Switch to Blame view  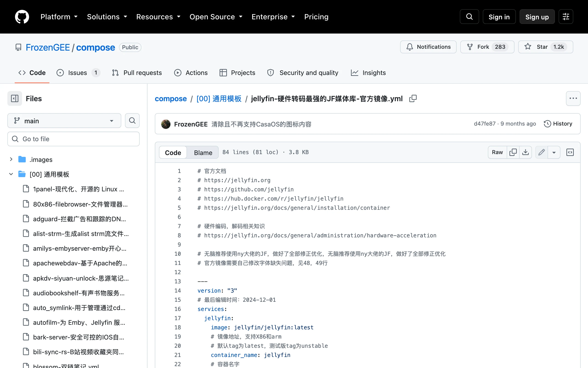[203, 152]
